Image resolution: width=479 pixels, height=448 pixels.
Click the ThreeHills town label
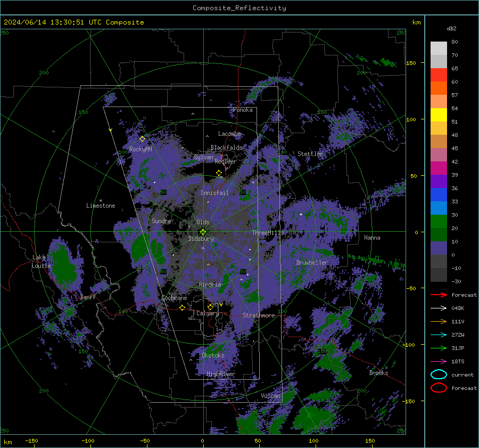(268, 233)
